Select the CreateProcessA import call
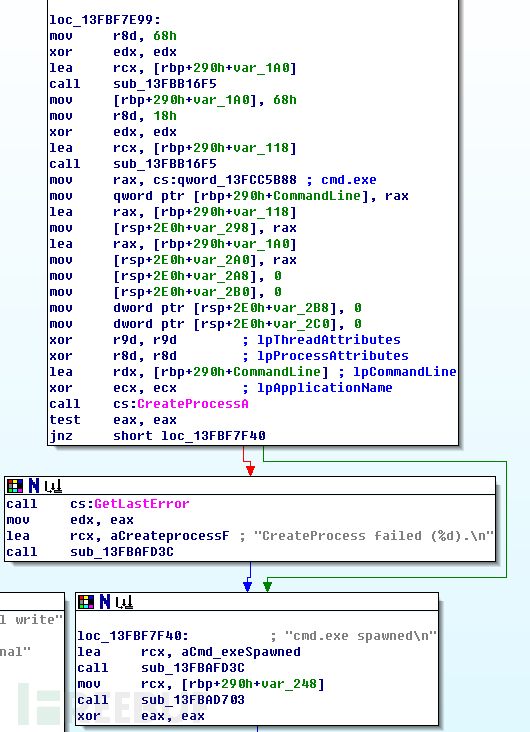 [193, 404]
